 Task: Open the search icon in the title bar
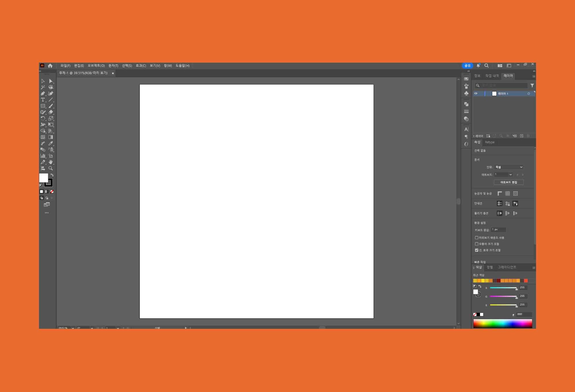[x=486, y=66]
